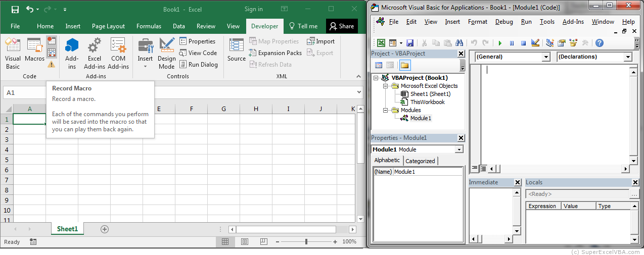The height and width of the screenshot is (255, 644).
Task: Click Run Dialog button
Action: [199, 65]
